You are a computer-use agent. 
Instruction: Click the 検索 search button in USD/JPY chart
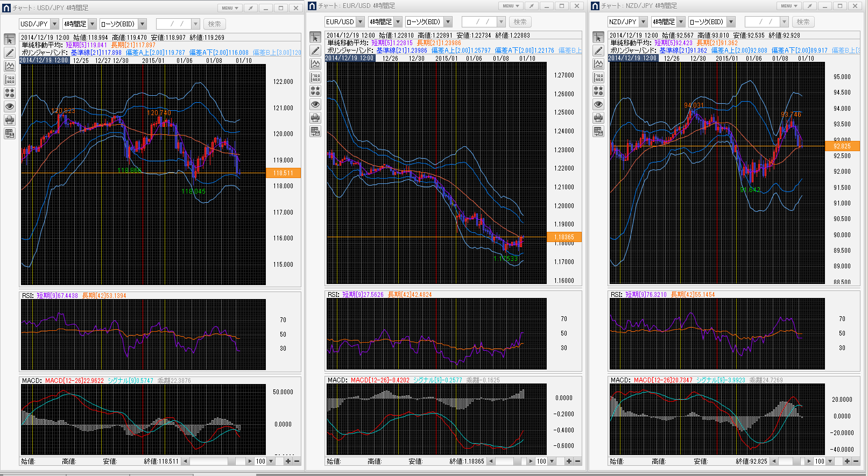tap(214, 24)
